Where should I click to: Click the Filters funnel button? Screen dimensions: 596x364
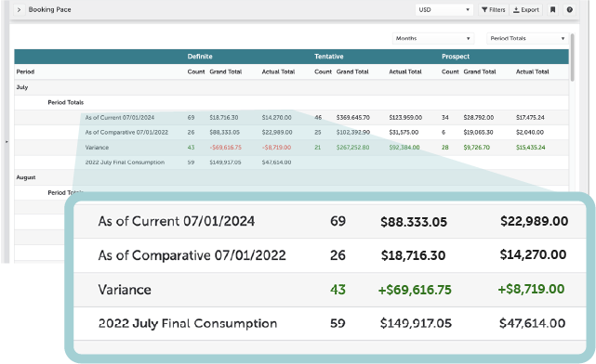(494, 10)
